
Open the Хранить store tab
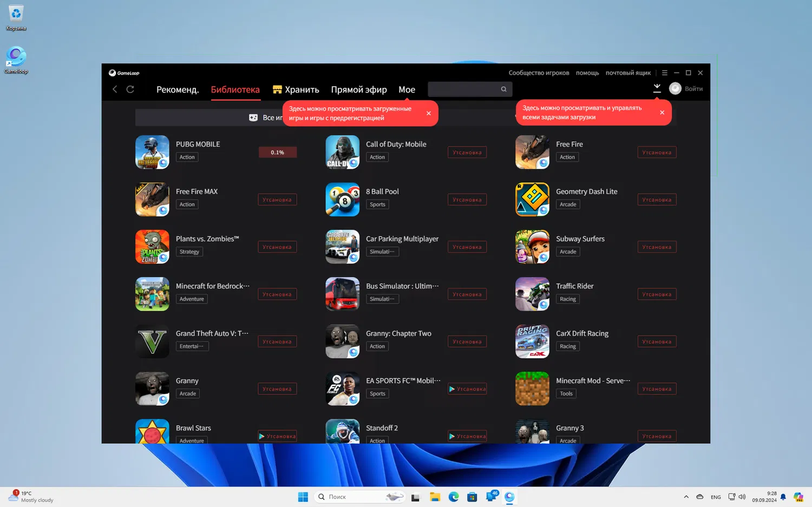[x=296, y=90]
